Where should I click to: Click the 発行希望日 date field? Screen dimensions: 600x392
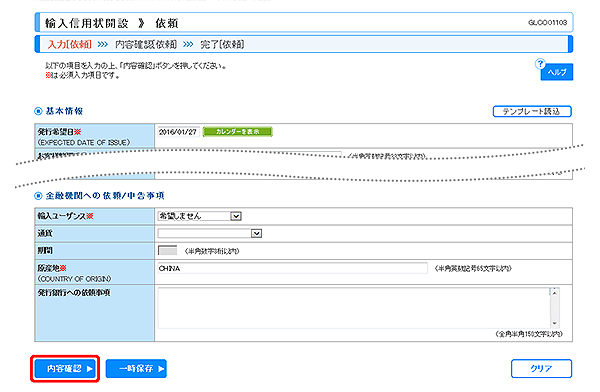178,132
